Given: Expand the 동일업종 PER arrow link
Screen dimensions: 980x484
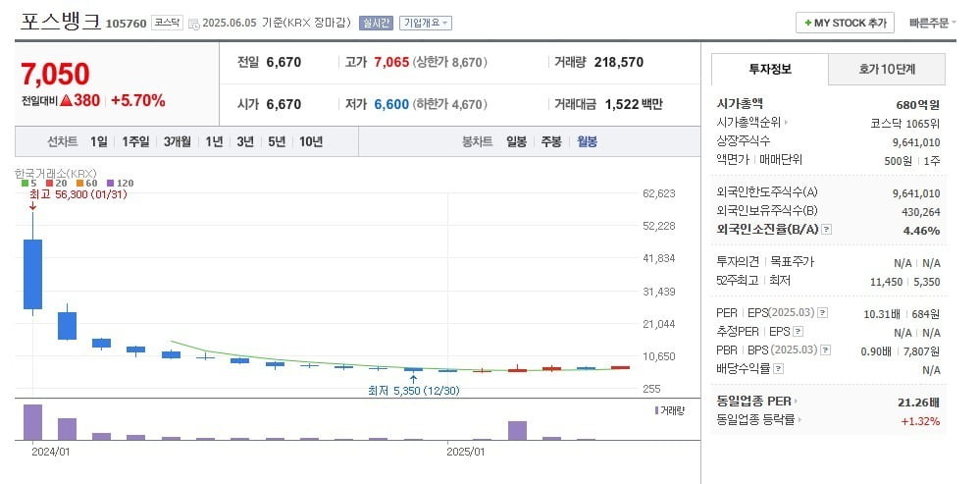Looking at the screenshot, I should pos(796,402).
